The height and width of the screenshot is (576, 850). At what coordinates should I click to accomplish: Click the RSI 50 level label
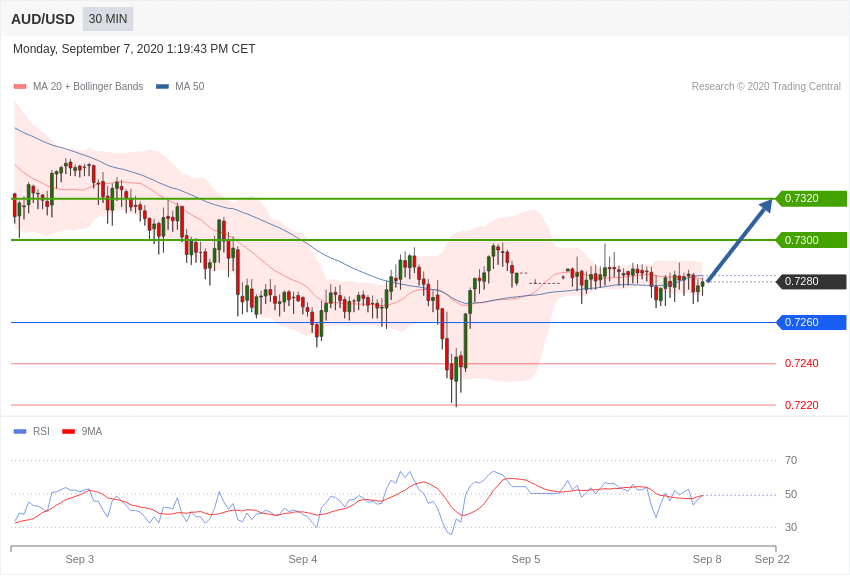(x=791, y=494)
